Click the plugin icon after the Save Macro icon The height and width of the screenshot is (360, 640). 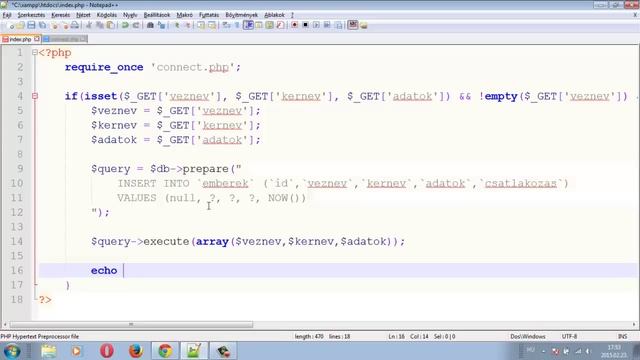click(x=353, y=25)
